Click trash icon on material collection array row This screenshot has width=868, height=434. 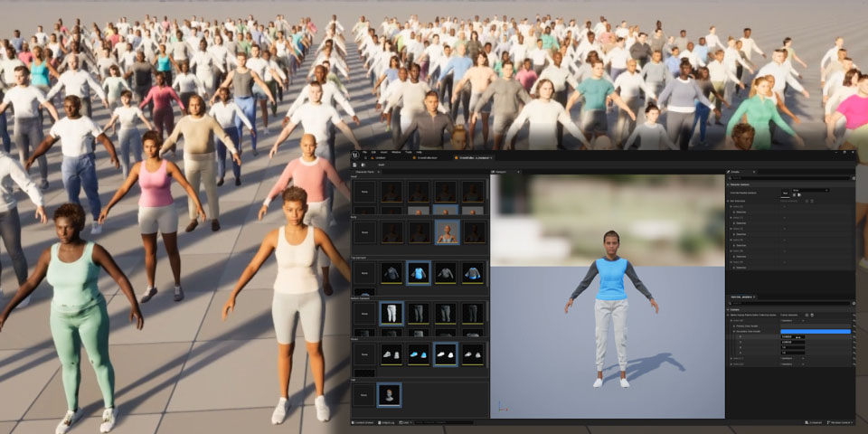(812, 315)
